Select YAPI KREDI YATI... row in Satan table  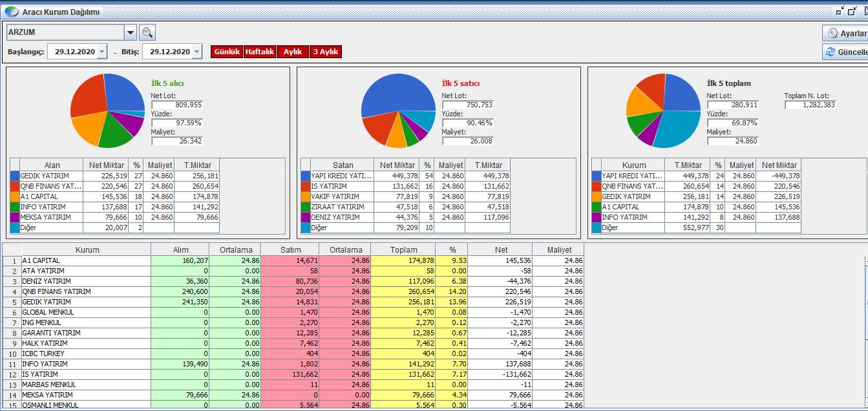point(406,176)
